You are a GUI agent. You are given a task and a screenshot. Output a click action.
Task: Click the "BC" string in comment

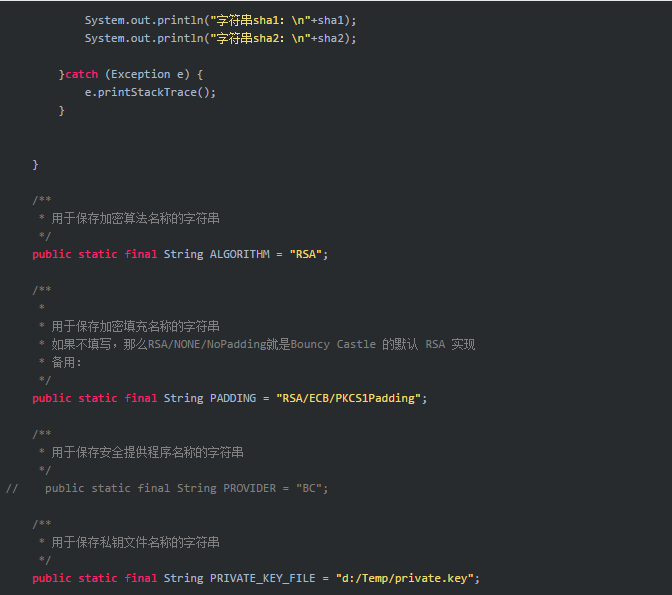click(x=309, y=489)
